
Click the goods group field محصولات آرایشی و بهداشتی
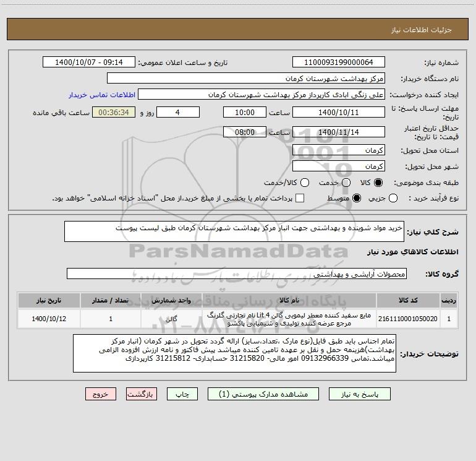237,274
